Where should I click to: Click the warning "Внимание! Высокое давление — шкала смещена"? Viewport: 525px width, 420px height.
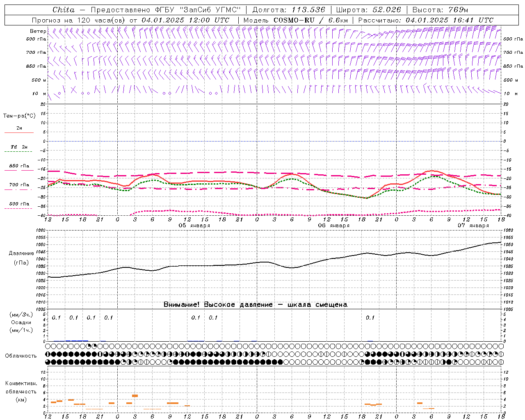point(256,305)
